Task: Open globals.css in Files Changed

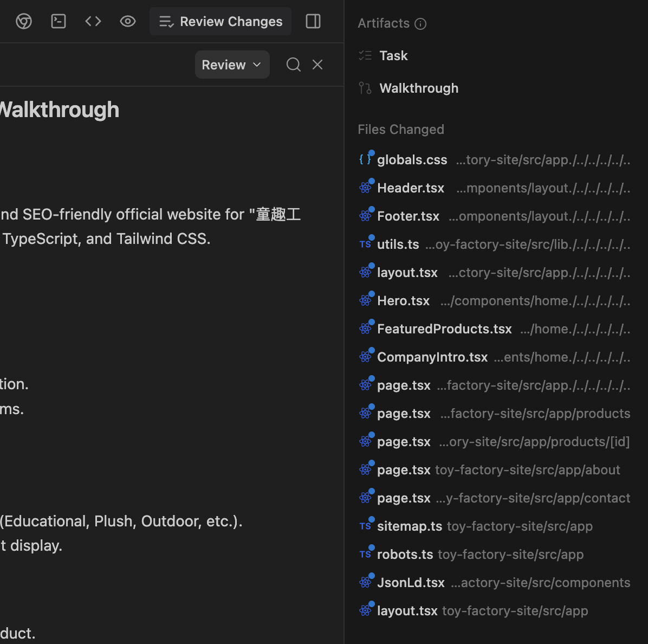Action: [412, 160]
